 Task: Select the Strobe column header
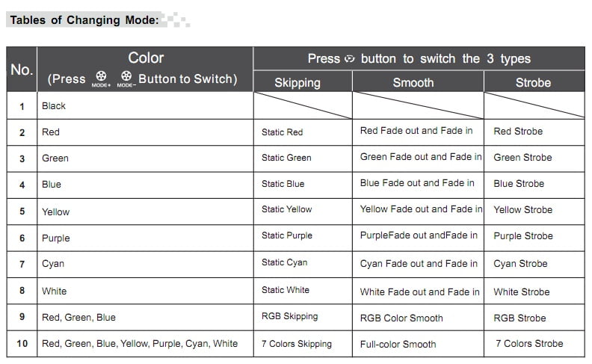[x=533, y=82]
